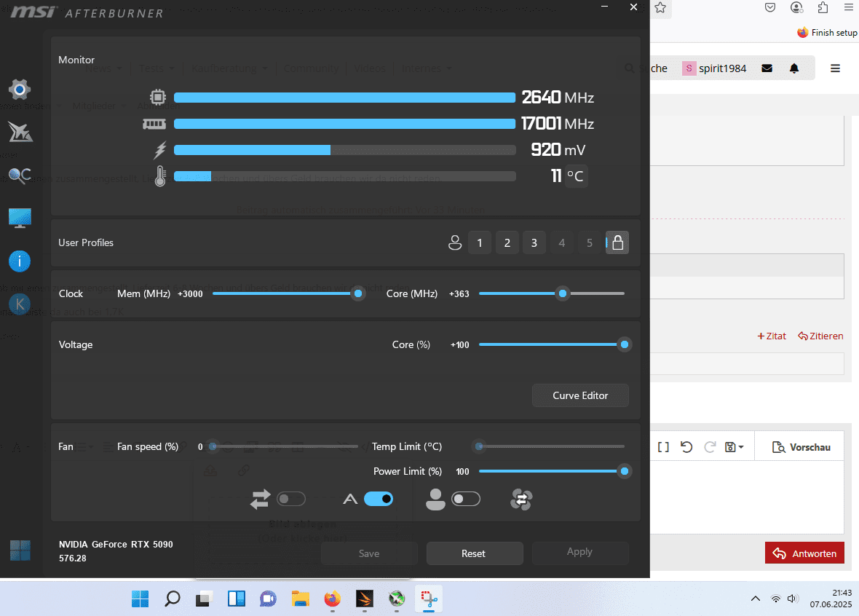Viewport: 859px width, 616px height.
Task: Click the Core (MHz) clock slider handle
Action: coord(563,293)
